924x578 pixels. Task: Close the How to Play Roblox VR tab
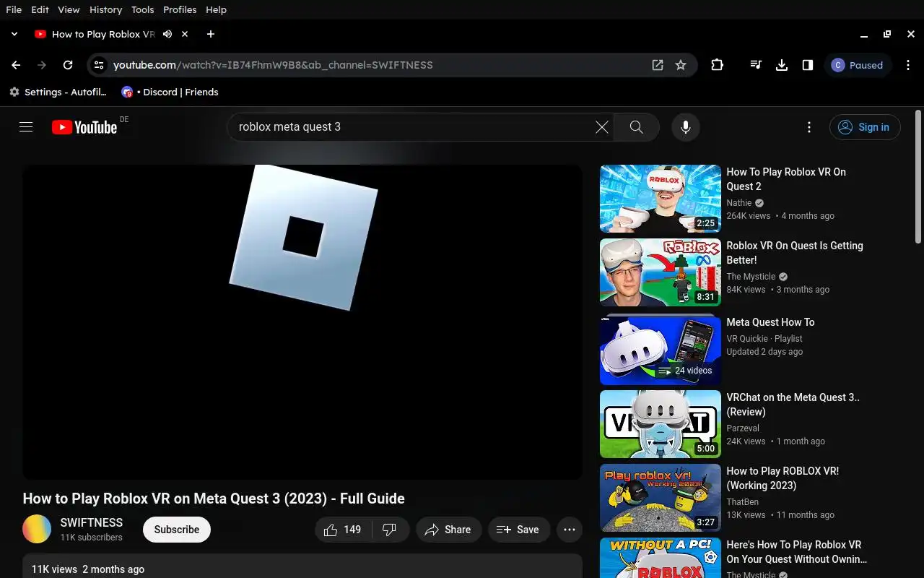(x=185, y=34)
